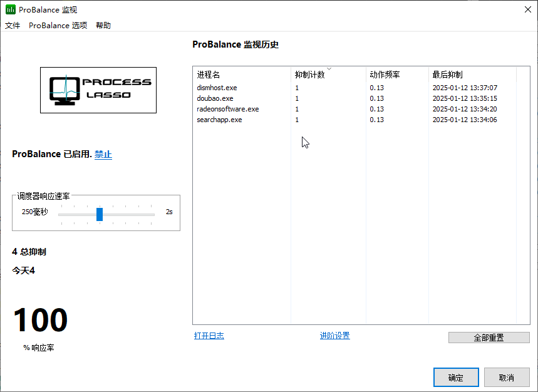Open 进阶设置 advanced settings link
The height and width of the screenshot is (392, 538).
click(335, 336)
